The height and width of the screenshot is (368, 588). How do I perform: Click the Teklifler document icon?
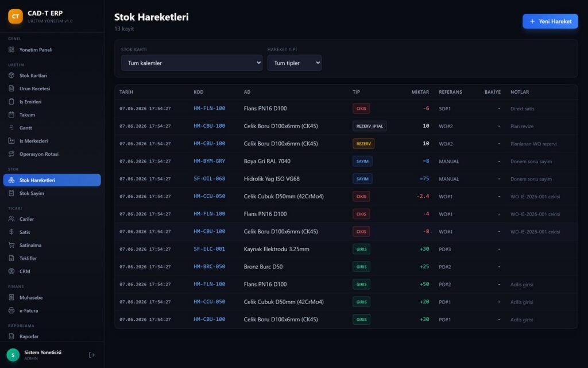(x=11, y=258)
